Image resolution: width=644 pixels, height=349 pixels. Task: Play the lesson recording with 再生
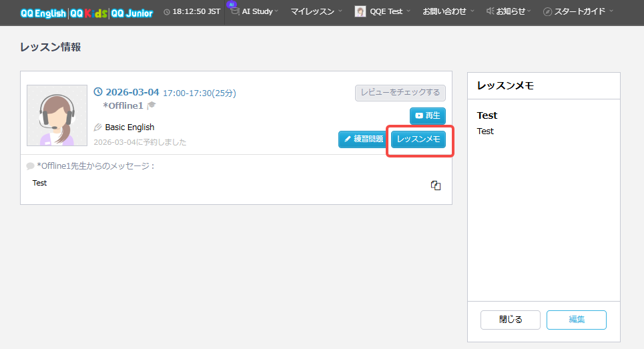click(x=427, y=115)
